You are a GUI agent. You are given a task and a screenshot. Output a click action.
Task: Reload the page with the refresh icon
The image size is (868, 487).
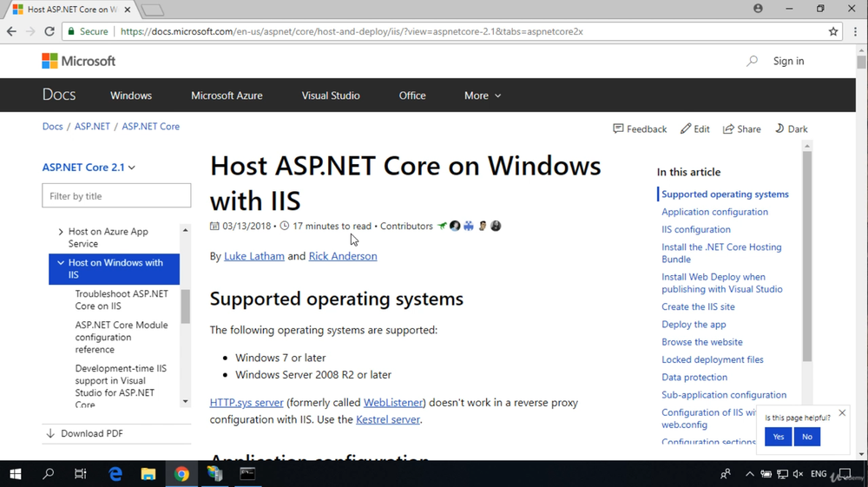(x=49, y=31)
